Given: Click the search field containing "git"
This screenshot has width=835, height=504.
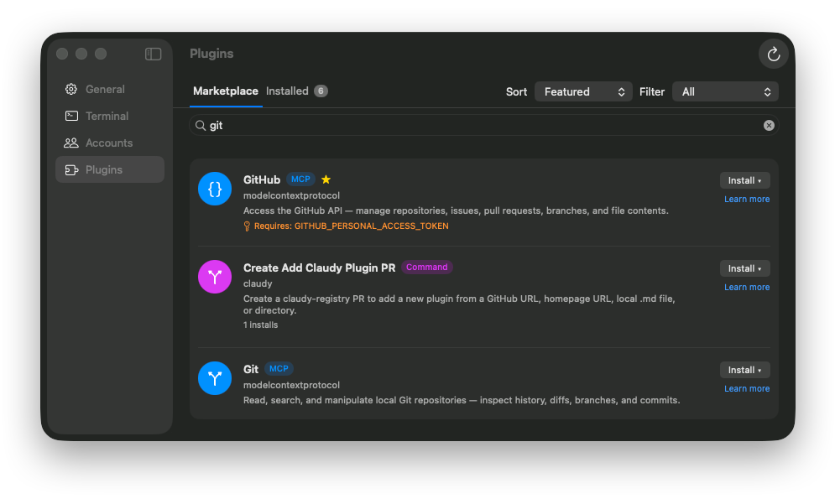Looking at the screenshot, I should [x=478, y=125].
